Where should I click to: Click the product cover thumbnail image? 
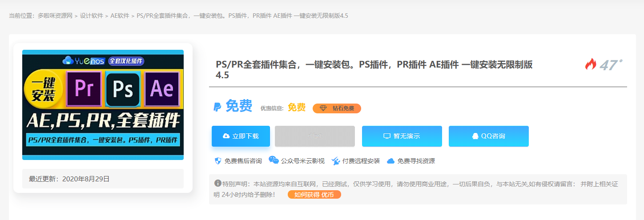point(103,105)
